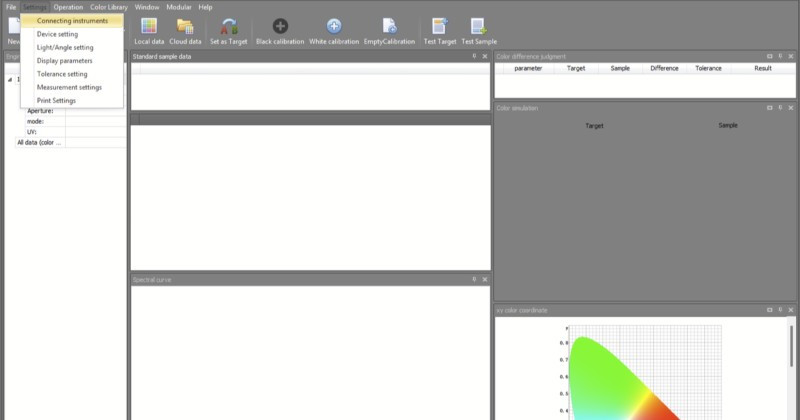Screen dimensions: 800x420
Task: Open Measurement settings
Action: (72, 87)
